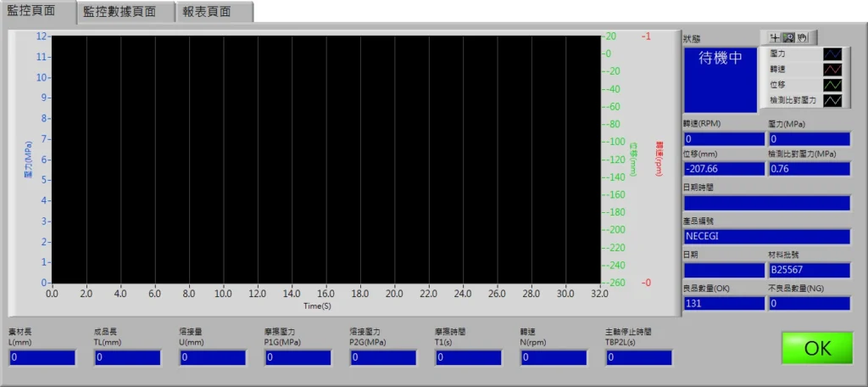
Task: Click the 位移(mm) field showing -207.66
Action: (724, 169)
